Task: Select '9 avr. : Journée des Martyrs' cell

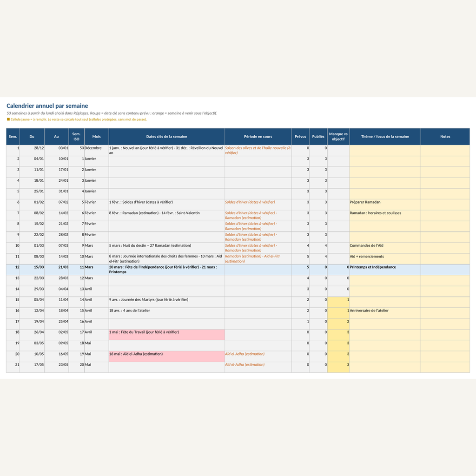Action: pyautogui.click(x=167, y=302)
